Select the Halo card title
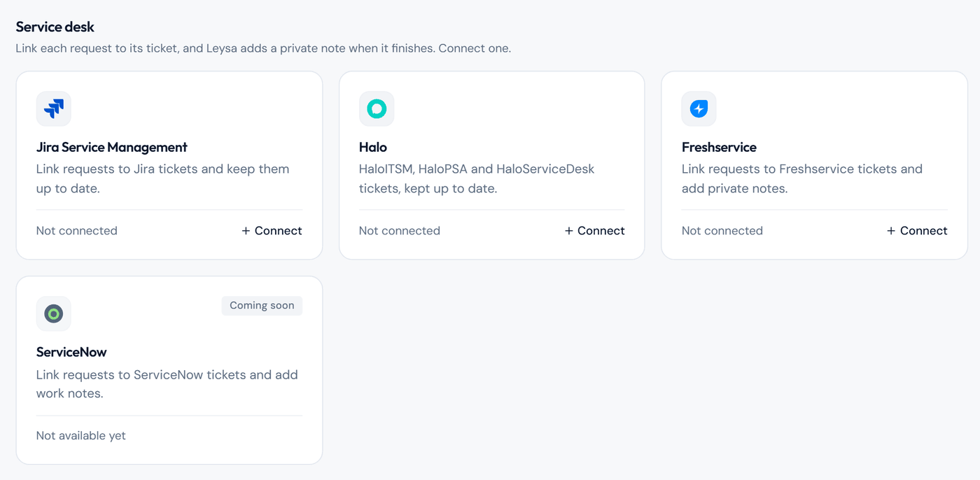 [x=373, y=148]
